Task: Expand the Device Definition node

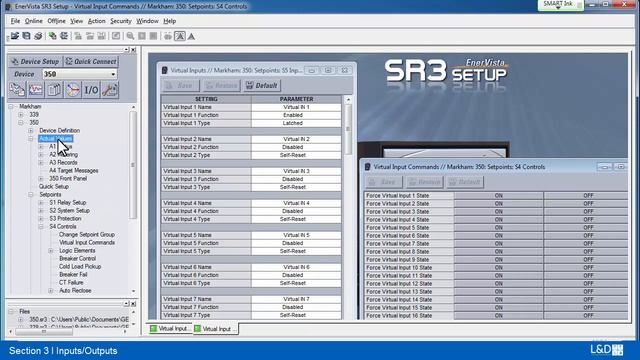Action: point(31,131)
